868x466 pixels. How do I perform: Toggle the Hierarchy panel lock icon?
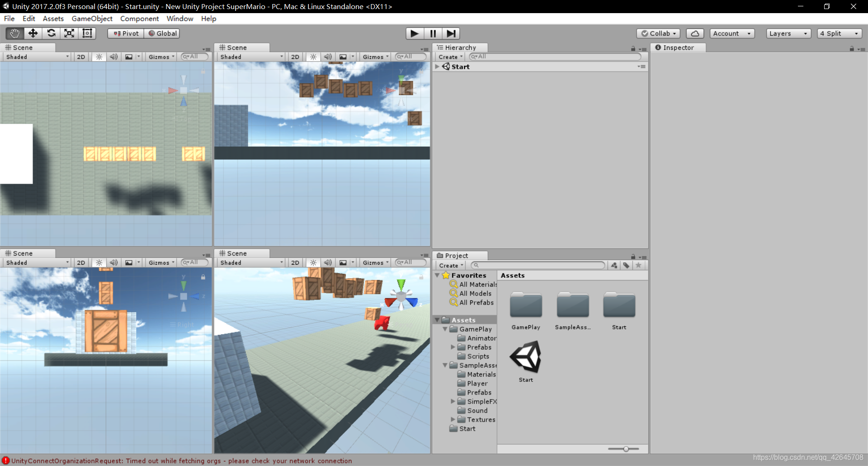633,49
